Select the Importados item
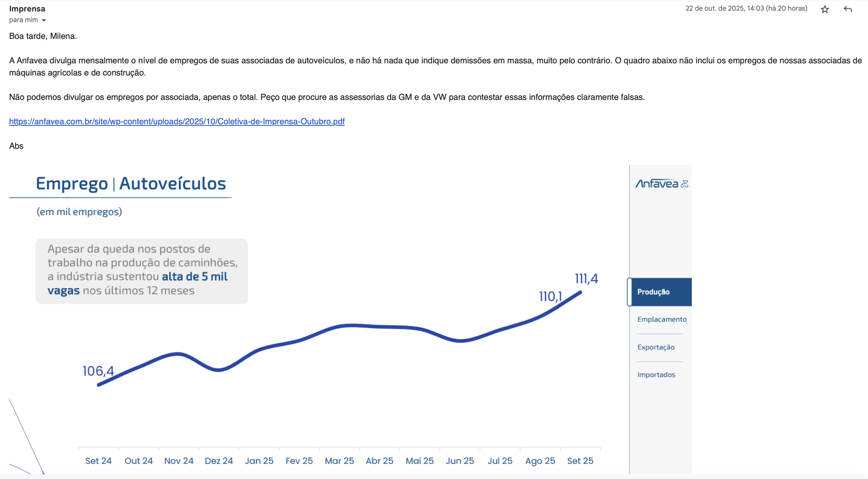Screen dimensions: 868x479 (656, 375)
